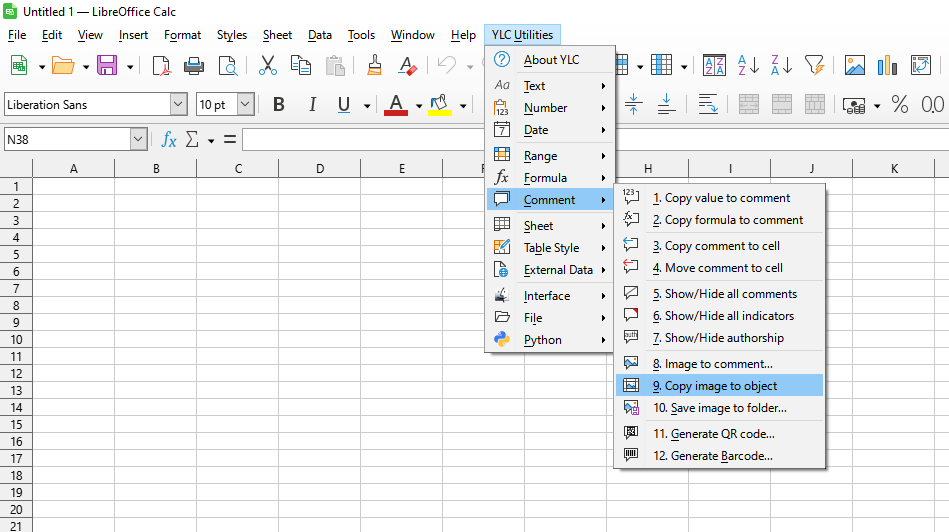Select Copy image to object

click(720, 386)
